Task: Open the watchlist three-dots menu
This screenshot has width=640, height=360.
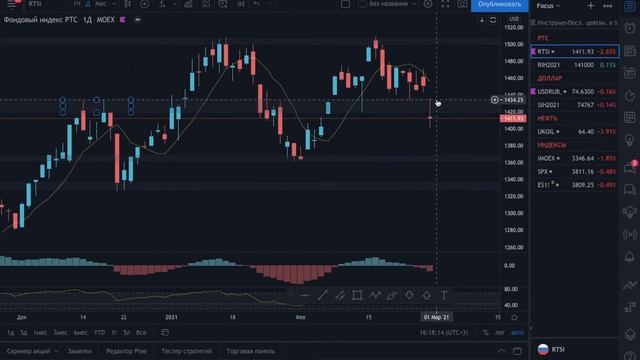Action: (608, 6)
